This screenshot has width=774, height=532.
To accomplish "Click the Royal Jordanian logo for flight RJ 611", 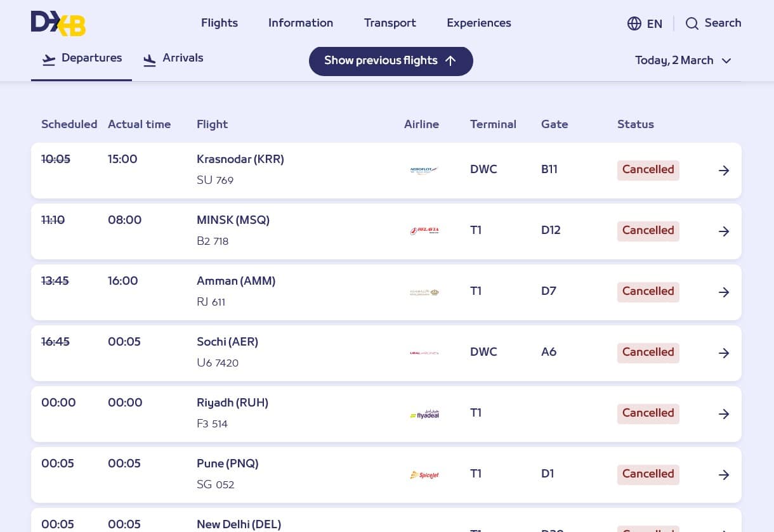I will pos(424,292).
